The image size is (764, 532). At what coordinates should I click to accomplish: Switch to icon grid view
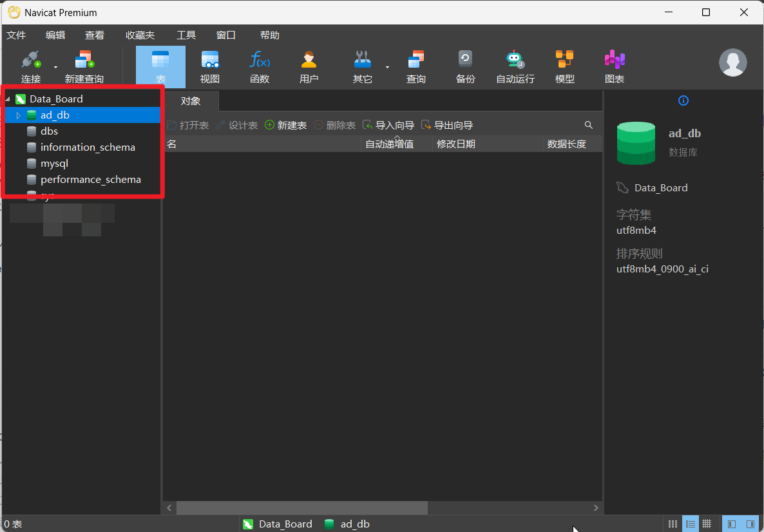[x=673, y=524]
